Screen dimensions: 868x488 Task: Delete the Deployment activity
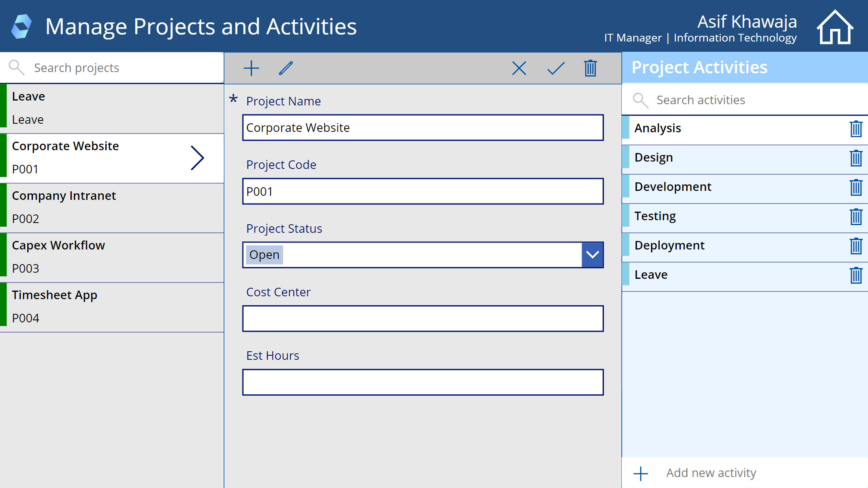tap(856, 246)
